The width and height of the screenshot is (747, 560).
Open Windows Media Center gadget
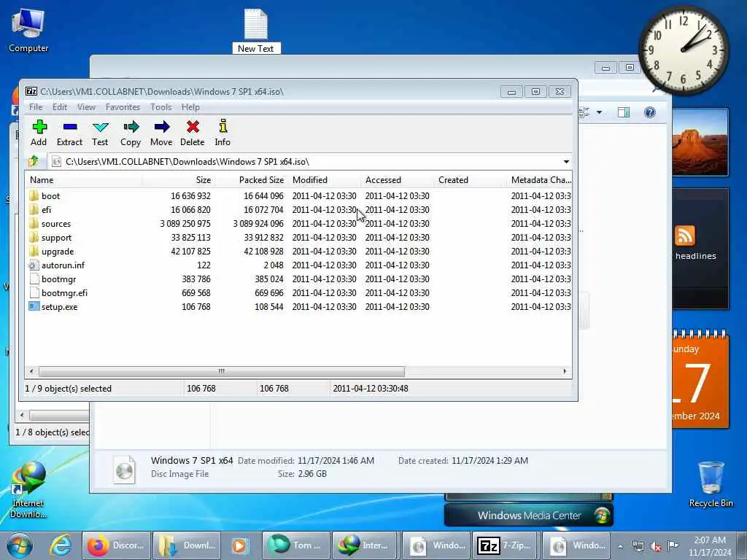[x=529, y=516]
